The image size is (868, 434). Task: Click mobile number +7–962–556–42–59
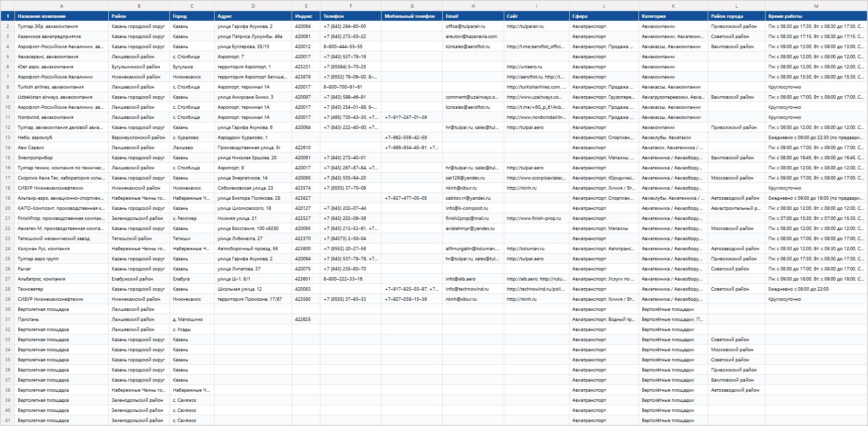tap(412, 138)
